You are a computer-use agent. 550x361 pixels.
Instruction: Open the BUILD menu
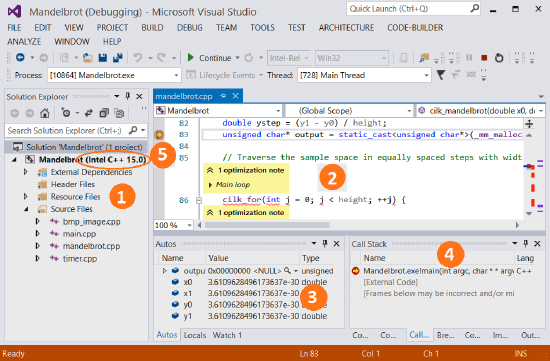click(x=152, y=27)
